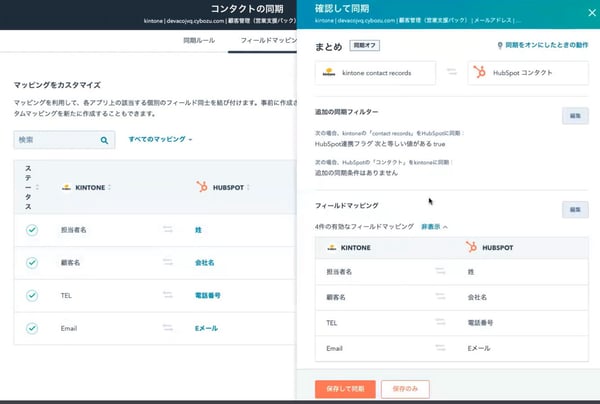Click lightbulb icon beside 同期をオンにしたときの動作

pyautogui.click(x=500, y=46)
